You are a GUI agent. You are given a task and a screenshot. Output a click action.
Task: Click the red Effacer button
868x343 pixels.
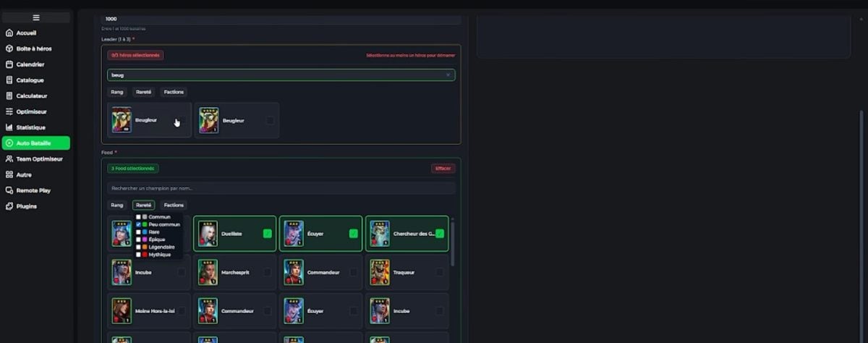click(x=443, y=169)
